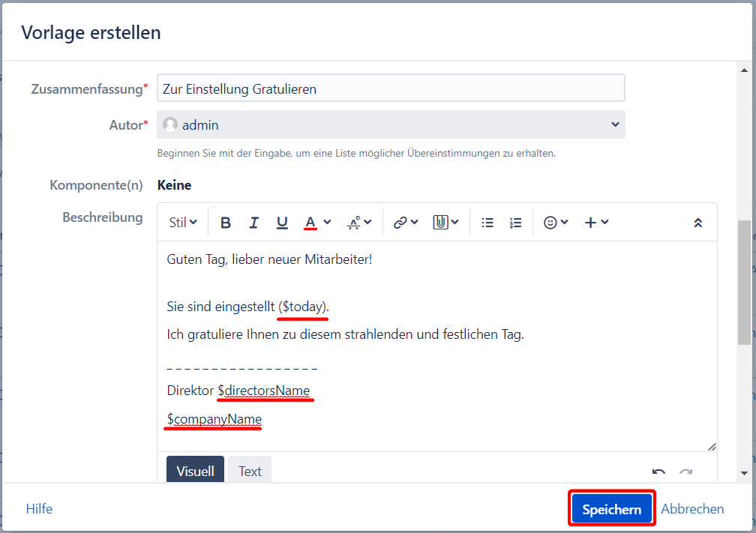Toggle italic text formatting
Screen dimensions: 756x533
coord(253,223)
